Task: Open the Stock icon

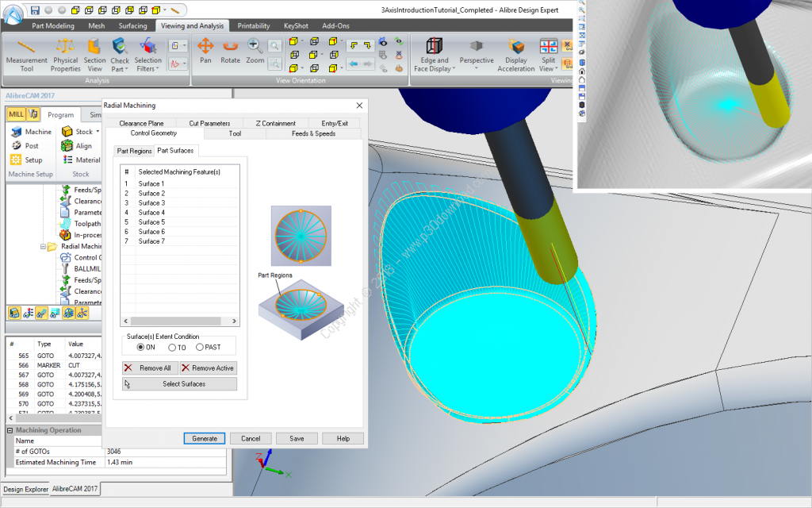Action: [67, 132]
